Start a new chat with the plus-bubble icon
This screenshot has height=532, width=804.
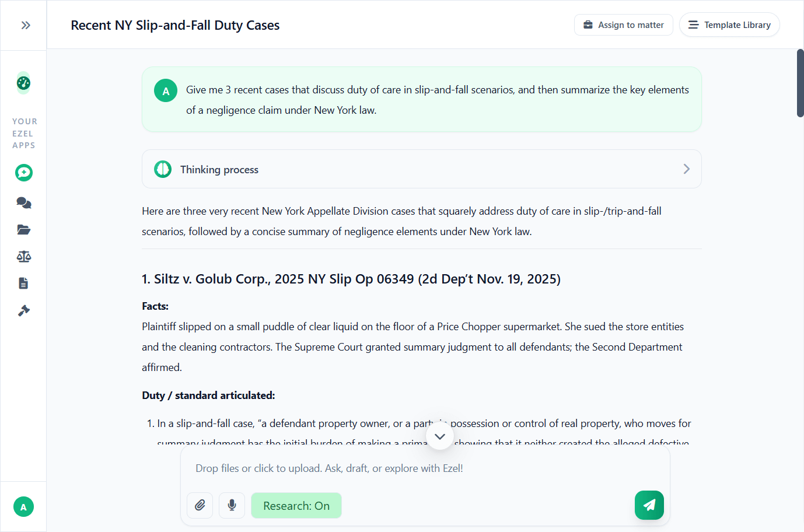(23, 173)
